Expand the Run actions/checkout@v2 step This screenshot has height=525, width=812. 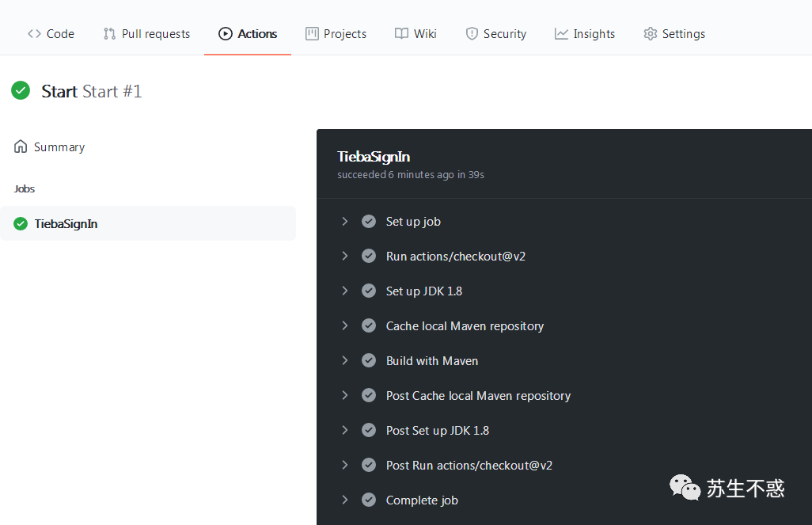(345, 256)
